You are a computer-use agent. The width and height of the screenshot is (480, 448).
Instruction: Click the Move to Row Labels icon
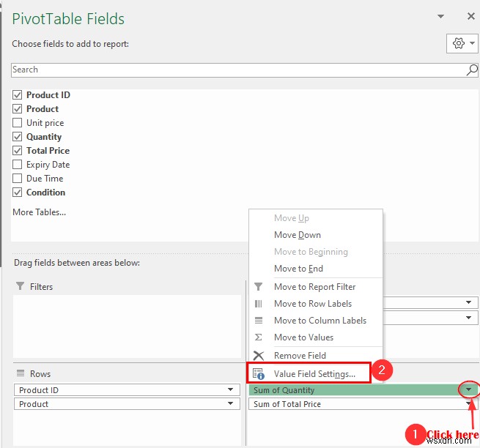click(259, 304)
